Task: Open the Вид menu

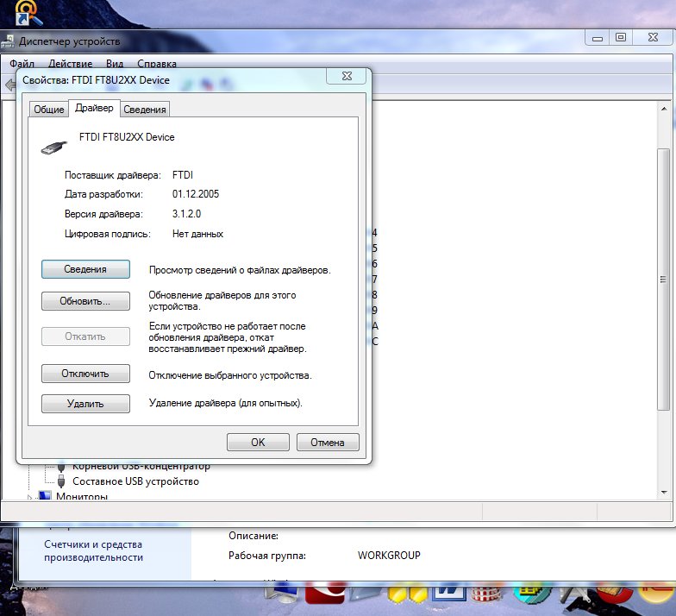Action: [115, 64]
